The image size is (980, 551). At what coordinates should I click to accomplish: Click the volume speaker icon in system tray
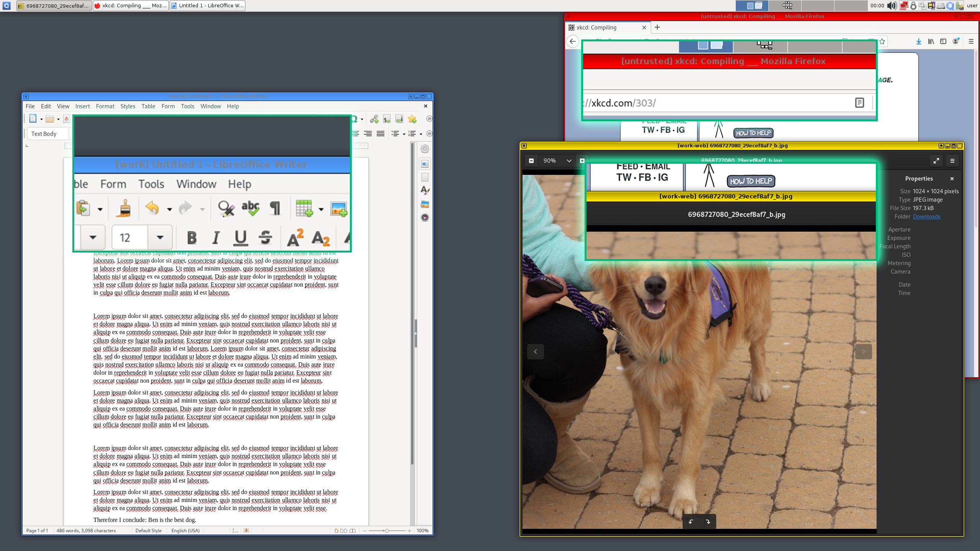point(892,5)
